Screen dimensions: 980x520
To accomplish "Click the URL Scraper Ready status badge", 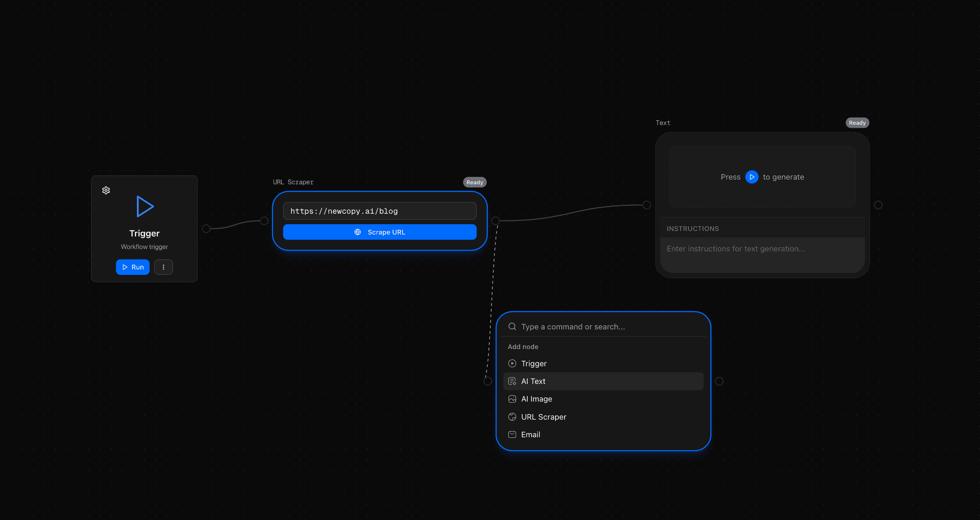I will coord(475,182).
